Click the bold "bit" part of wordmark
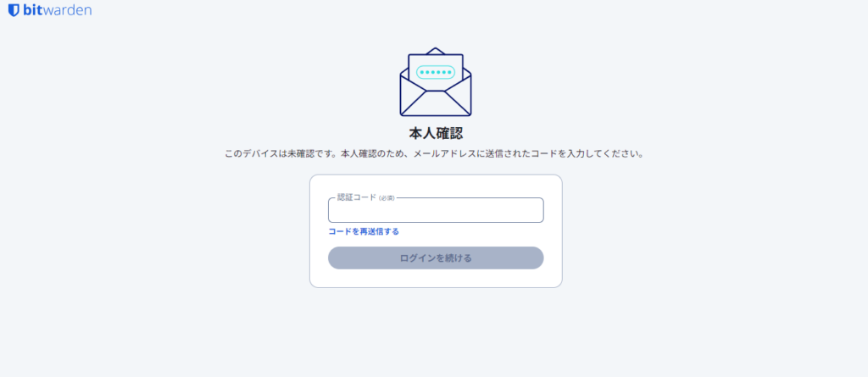868x377 pixels. point(33,10)
